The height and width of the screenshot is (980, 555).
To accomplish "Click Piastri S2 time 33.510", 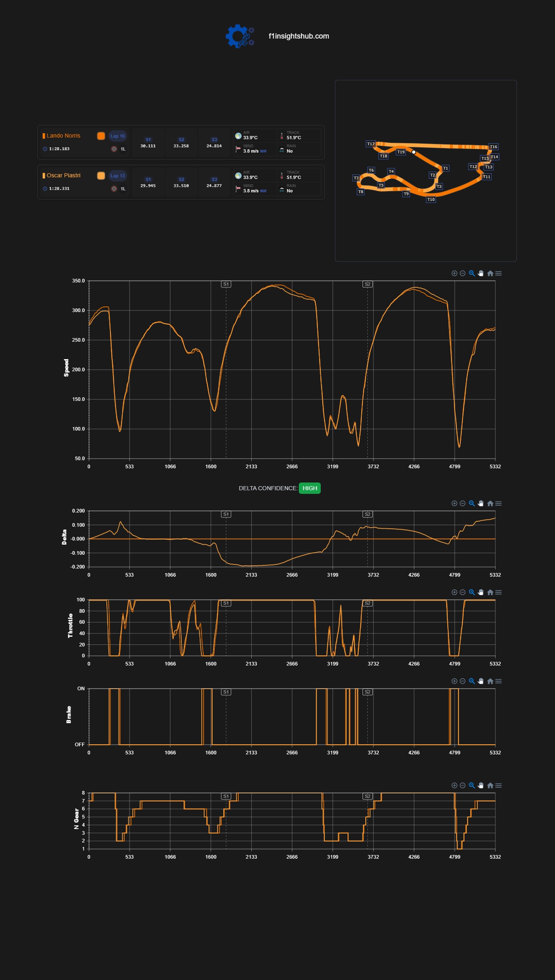I will pyautogui.click(x=181, y=186).
